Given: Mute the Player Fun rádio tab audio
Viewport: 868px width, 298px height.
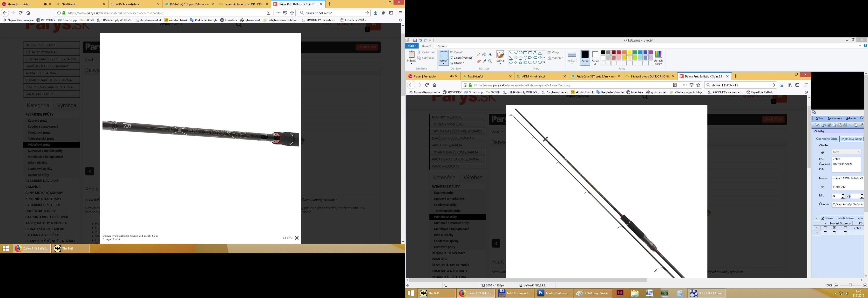Looking at the screenshot, I should pyautogui.click(x=46, y=4).
